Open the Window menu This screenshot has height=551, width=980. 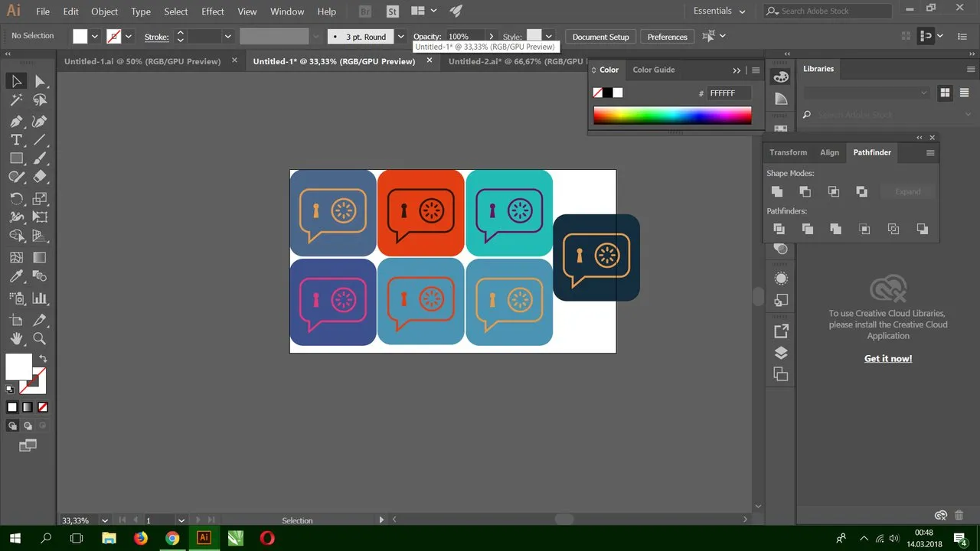tap(287, 11)
